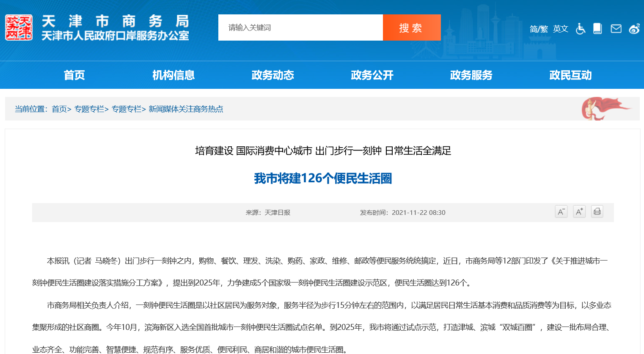
Task: Toggle 简/繁 Chinese character mode
Action: [539, 29]
